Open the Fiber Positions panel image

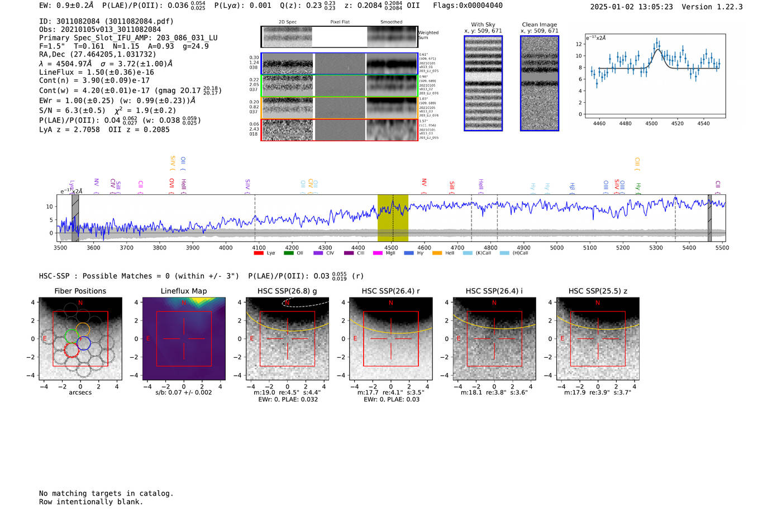[80, 339]
